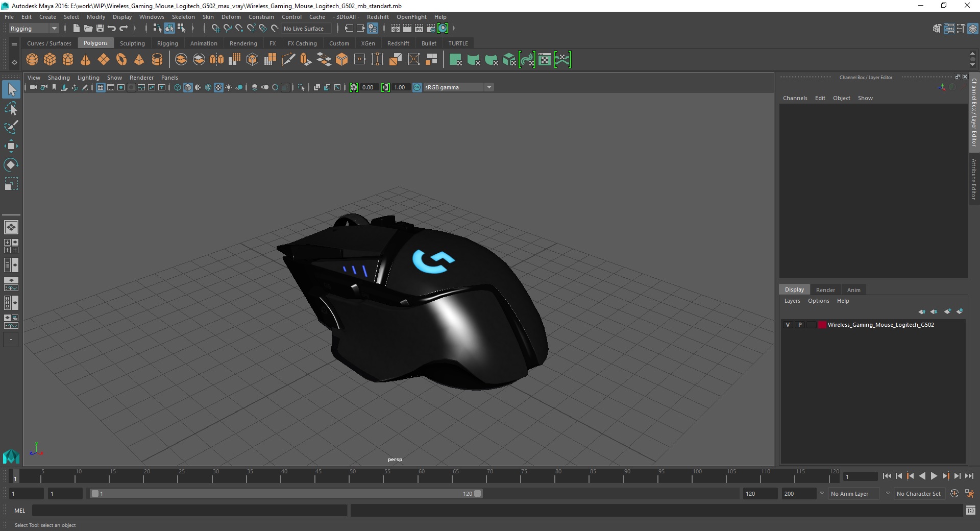Toggle the Auto Keyframe icon

[x=954, y=494]
